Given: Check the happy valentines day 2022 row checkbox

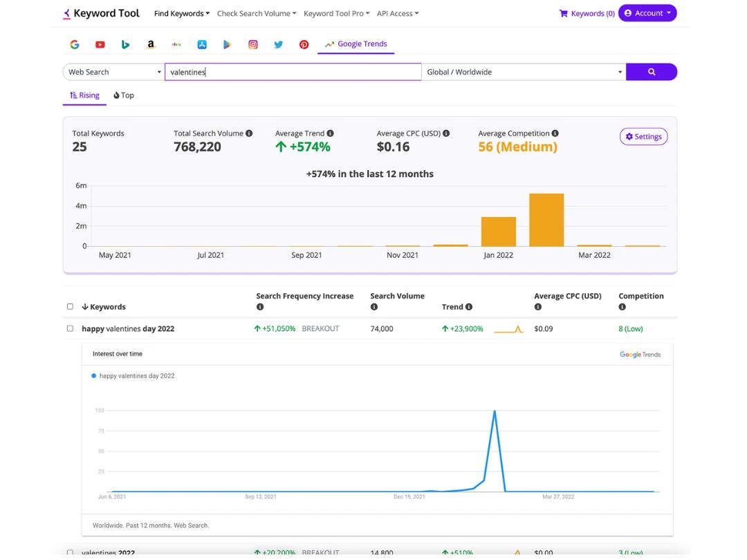Looking at the screenshot, I should [70, 328].
